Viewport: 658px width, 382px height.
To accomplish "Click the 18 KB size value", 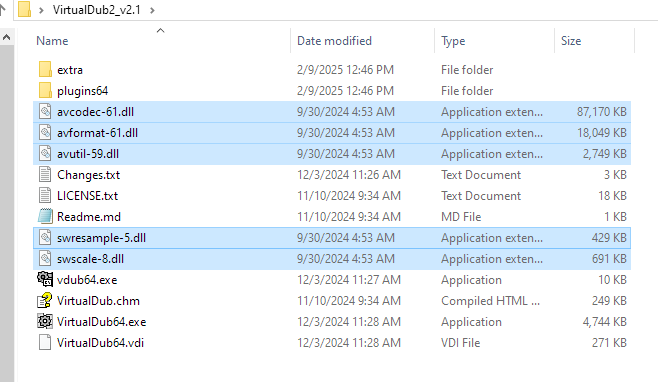I will (x=612, y=196).
